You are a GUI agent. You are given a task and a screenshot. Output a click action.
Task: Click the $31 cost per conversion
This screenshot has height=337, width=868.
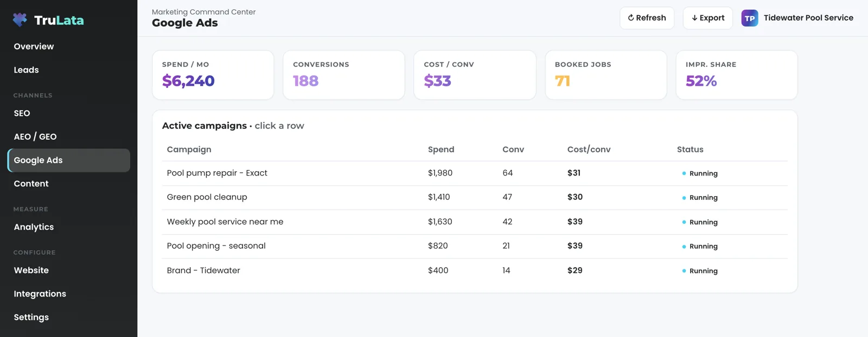pos(574,173)
